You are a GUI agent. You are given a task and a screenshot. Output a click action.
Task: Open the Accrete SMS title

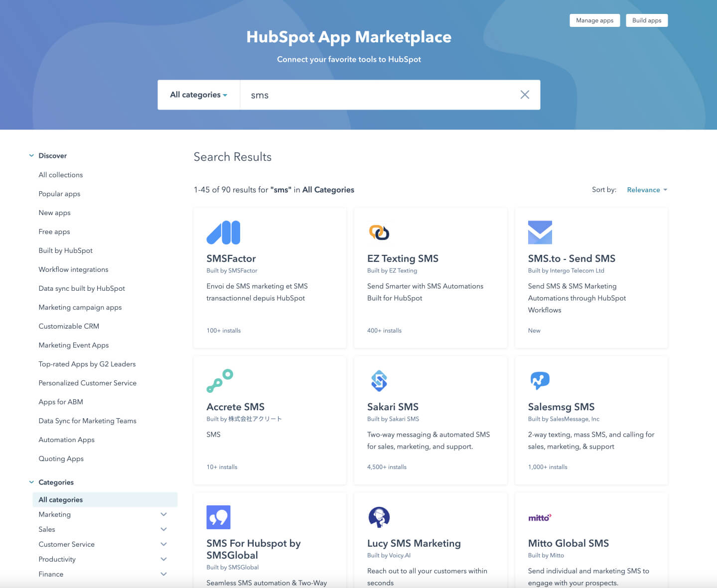pyautogui.click(x=236, y=407)
